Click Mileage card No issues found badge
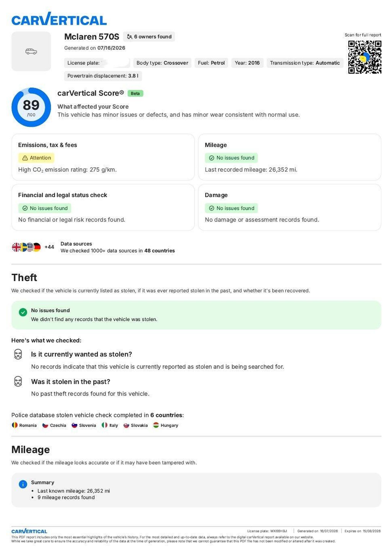This screenshot has width=392, height=554. pyautogui.click(x=231, y=158)
